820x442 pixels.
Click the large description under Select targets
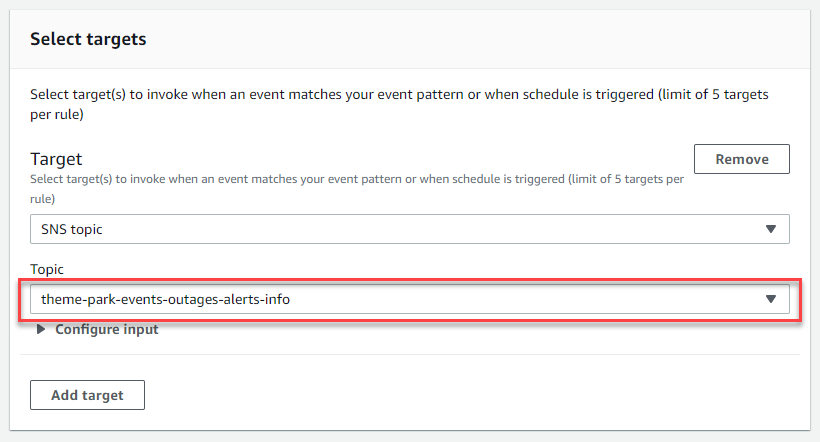tap(399, 104)
